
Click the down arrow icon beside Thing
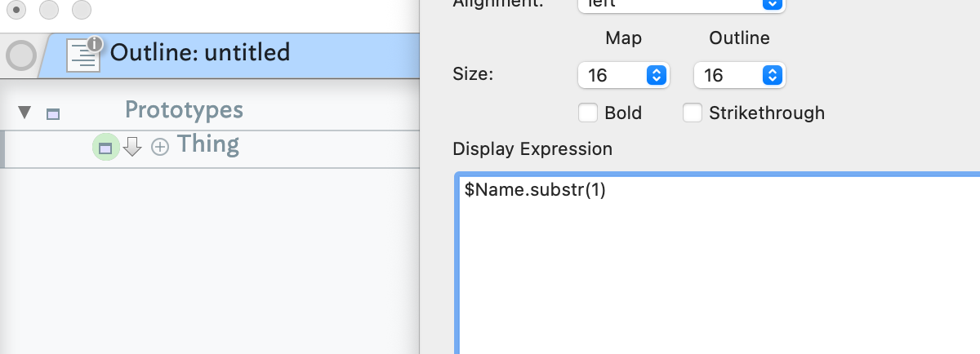tap(132, 147)
